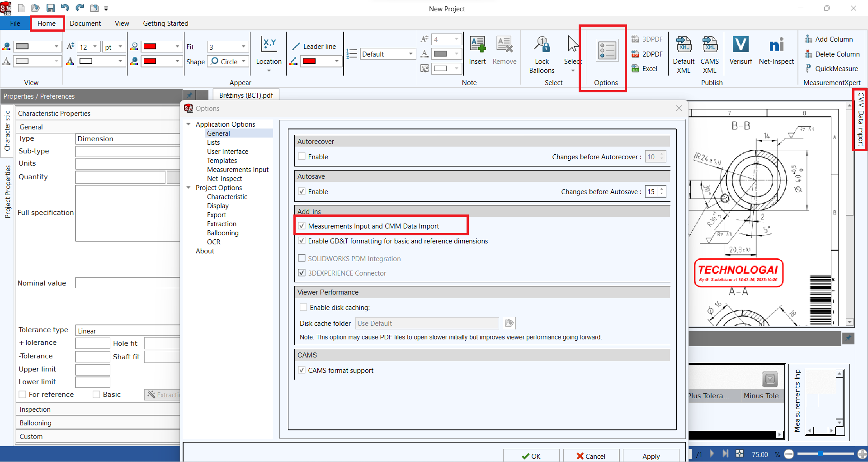Switch to the Getting Started tab
The height and width of the screenshot is (462, 868).
pyautogui.click(x=165, y=23)
